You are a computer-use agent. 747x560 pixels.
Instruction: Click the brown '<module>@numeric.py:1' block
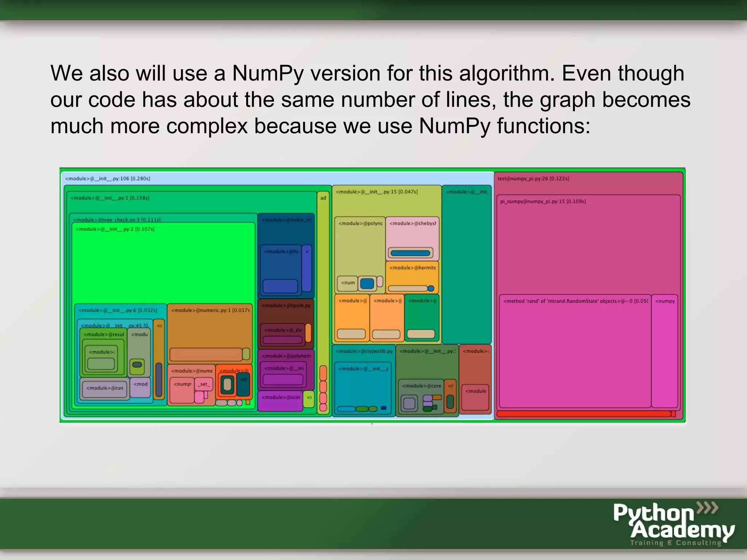[x=210, y=333]
